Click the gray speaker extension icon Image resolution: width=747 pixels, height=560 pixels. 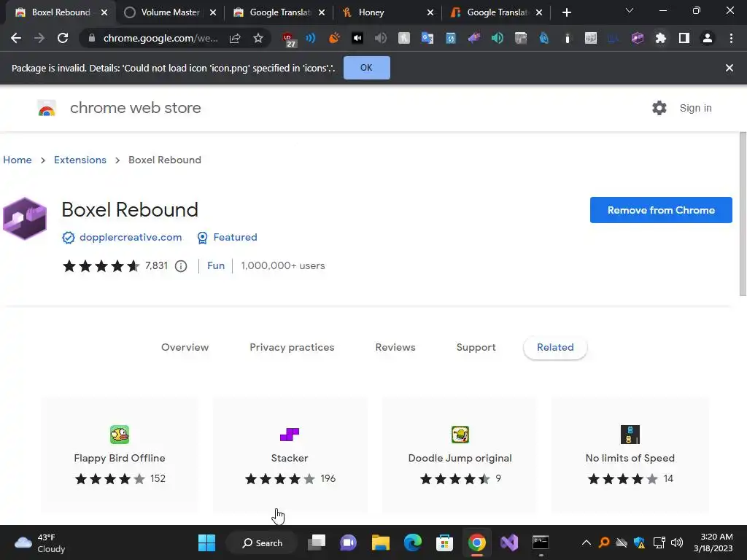coord(380,38)
